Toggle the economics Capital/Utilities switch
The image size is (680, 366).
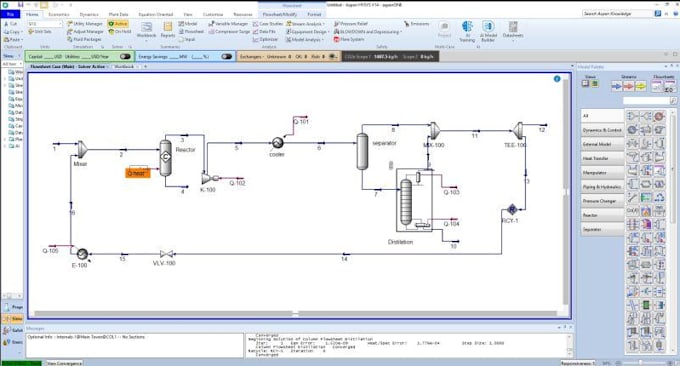125,56
